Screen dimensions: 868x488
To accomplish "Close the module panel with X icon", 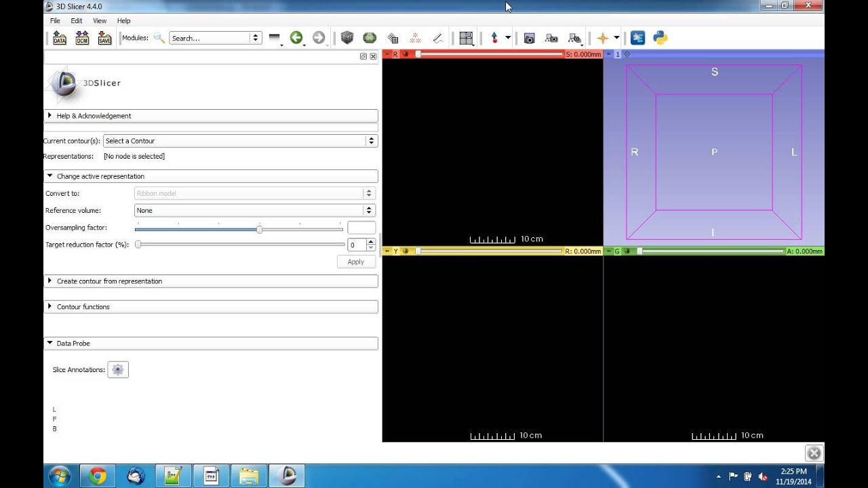I will (x=373, y=56).
